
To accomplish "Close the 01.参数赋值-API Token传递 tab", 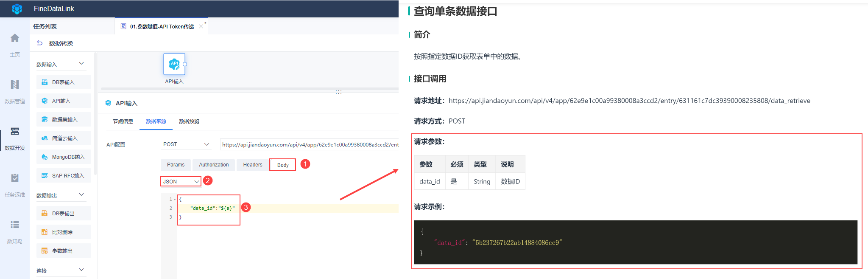I will pyautogui.click(x=201, y=26).
